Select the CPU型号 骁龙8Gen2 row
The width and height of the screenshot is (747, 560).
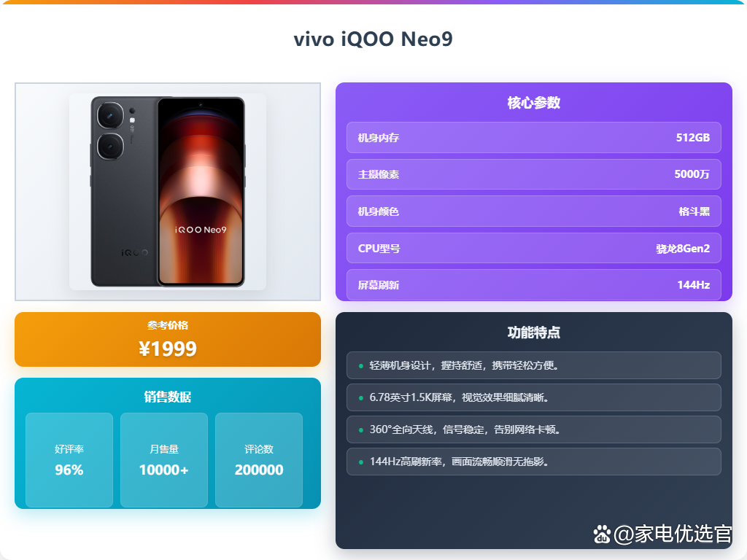coord(533,248)
